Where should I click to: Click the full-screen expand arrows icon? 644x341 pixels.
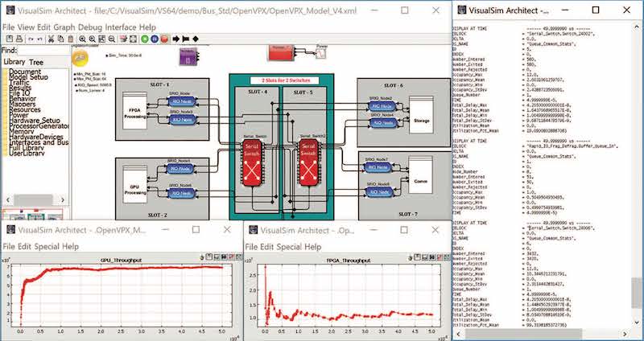coord(133,39)
